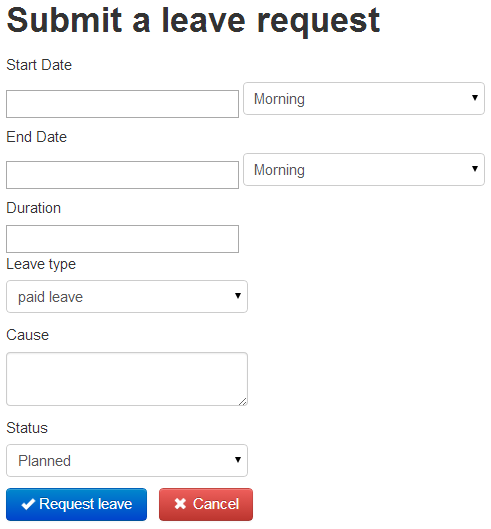Click the red Cancel button
The image size is (491, 529).
coord(206,504)
